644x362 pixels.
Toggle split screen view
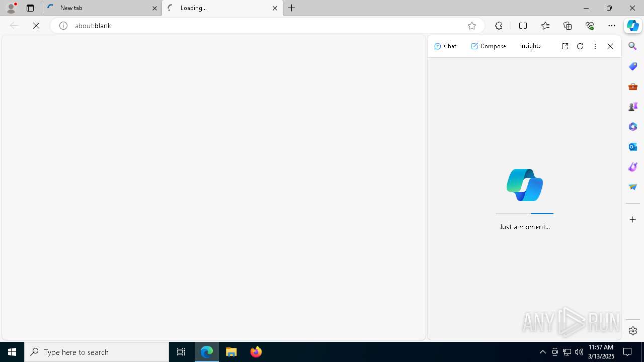(523, 26)
